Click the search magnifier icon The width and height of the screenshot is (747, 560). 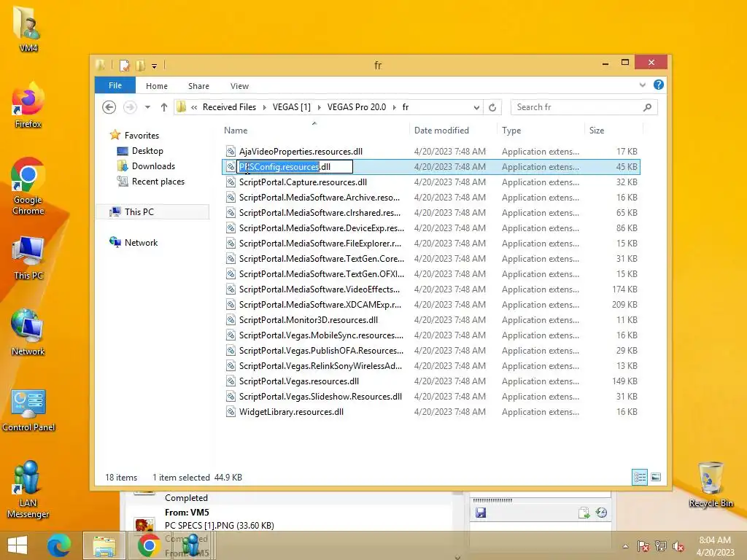pos(647,107)
